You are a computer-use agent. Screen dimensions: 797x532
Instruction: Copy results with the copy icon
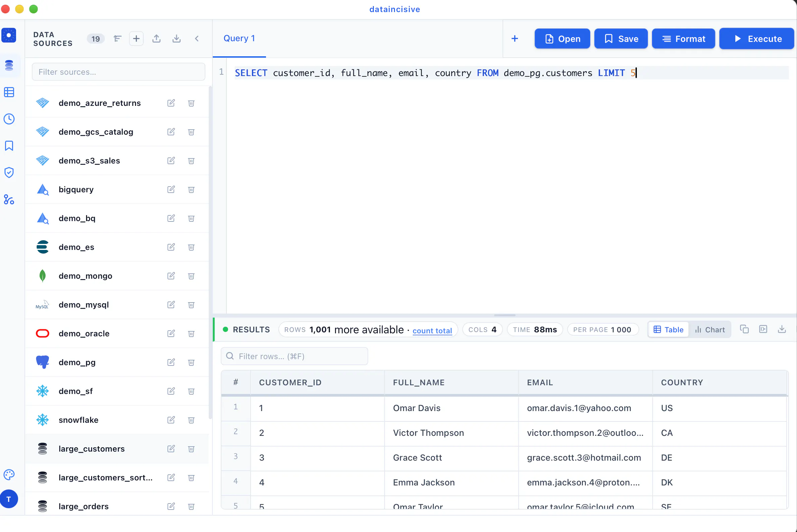click(x=744, y=329)
